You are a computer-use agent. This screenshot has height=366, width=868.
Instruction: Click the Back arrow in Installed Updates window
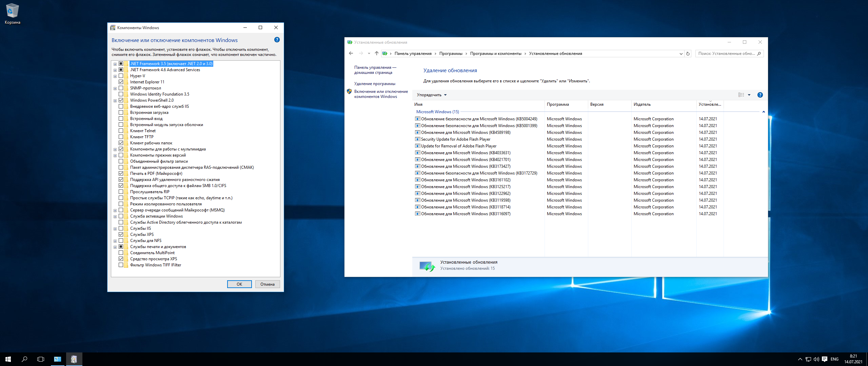(x=351, y=54)
